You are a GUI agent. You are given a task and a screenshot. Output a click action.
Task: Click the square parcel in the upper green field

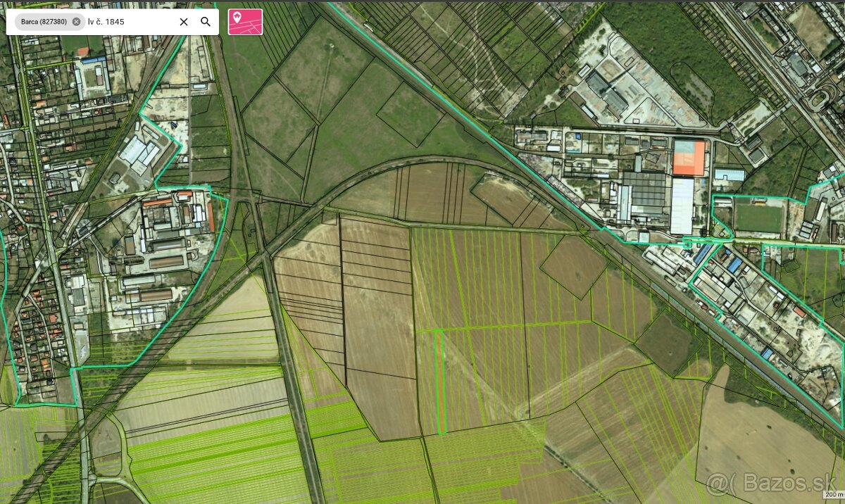tap(408, 114)
